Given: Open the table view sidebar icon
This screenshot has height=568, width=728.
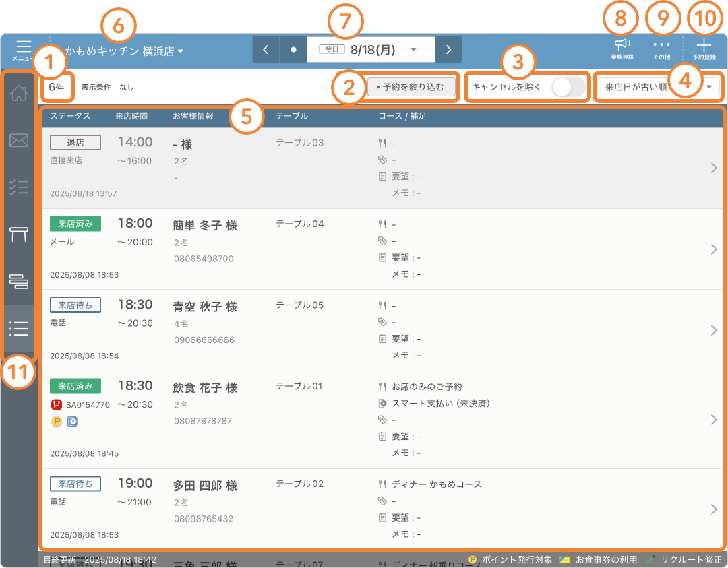Looking at the screenshot, I should 19,234.
